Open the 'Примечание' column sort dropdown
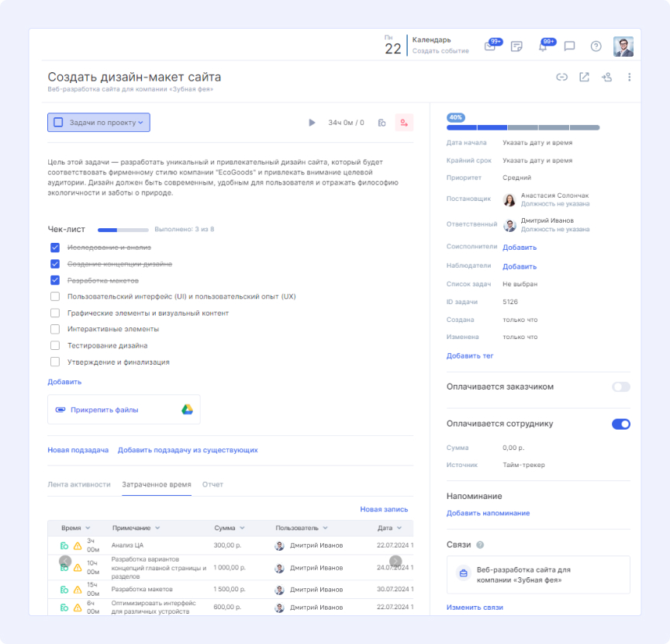 (x=157, y=528)
